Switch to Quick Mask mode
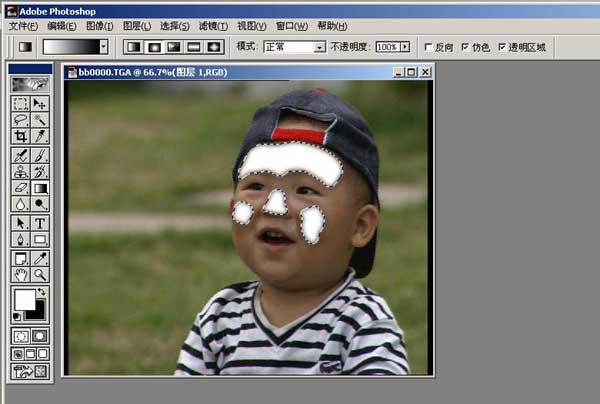The image size is (600, 404). point(40,336)
